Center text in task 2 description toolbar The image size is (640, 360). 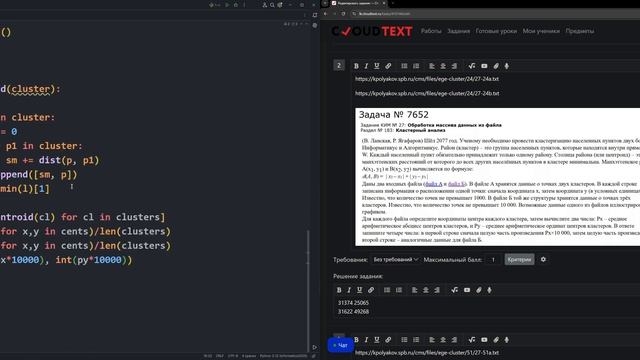pos(443,66)
